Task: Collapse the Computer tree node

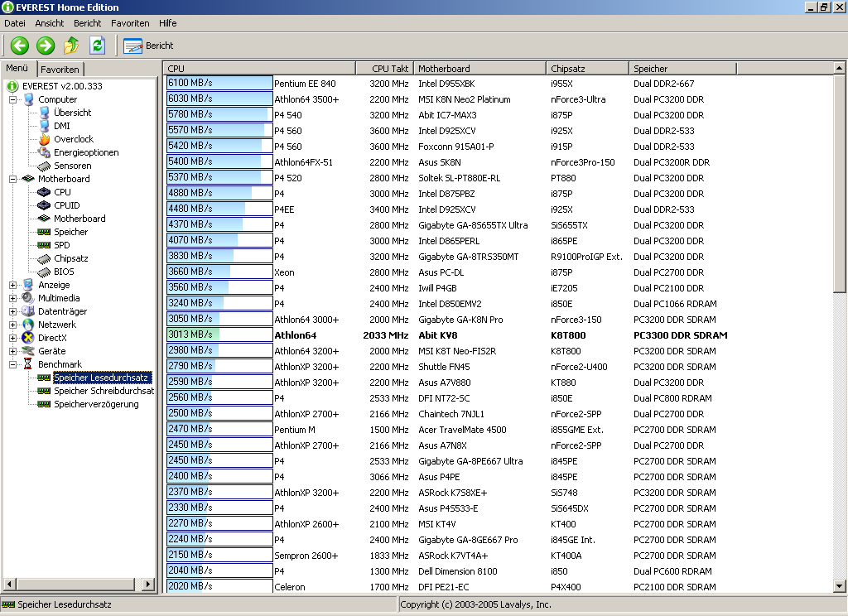Action: coord(13,99)
